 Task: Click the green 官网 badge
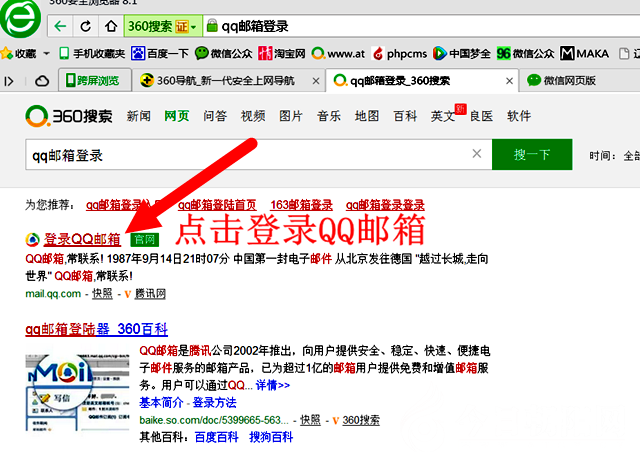[144, 240]
